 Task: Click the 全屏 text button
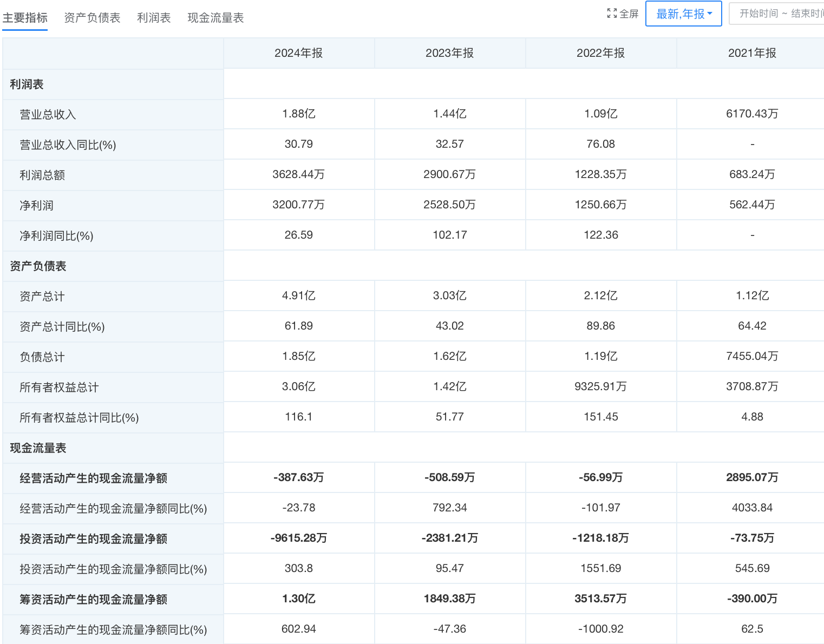coord(629,14)
